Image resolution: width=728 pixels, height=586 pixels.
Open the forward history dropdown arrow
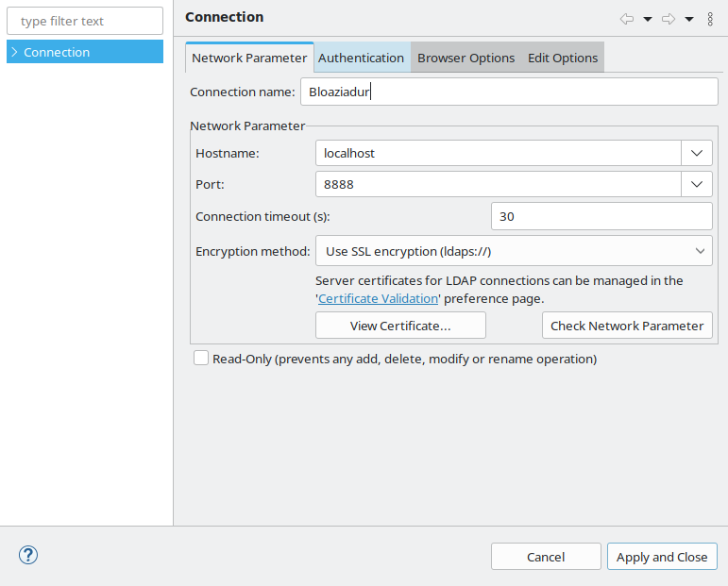(689, 19)
